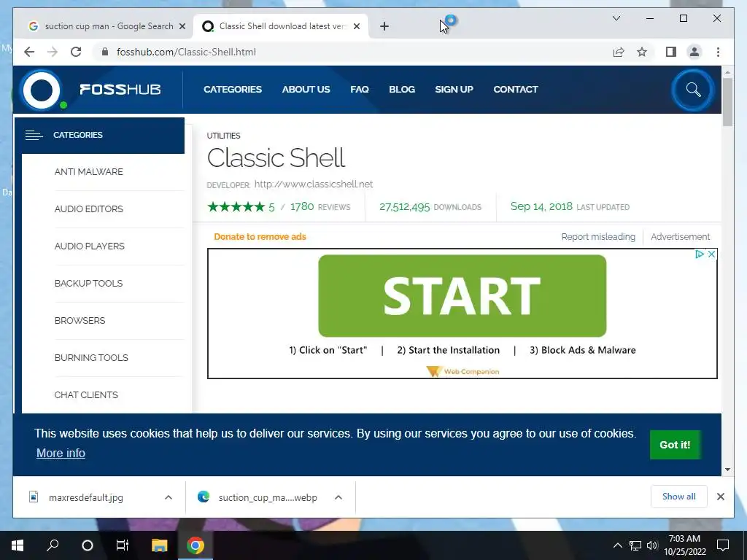The image size is (747, 560).
Task: Open AUDIO EDITORS category
Action: click(x=88, y=209)
